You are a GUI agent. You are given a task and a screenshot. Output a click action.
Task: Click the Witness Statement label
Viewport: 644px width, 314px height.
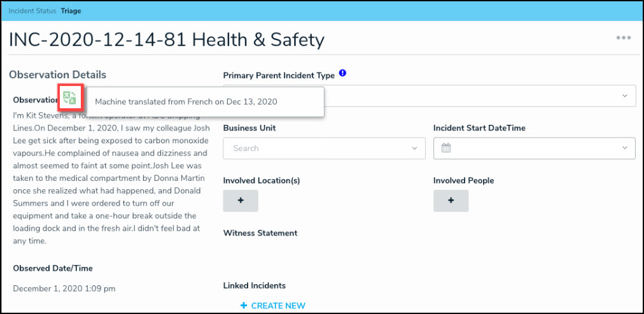click(x=260, y=233)
